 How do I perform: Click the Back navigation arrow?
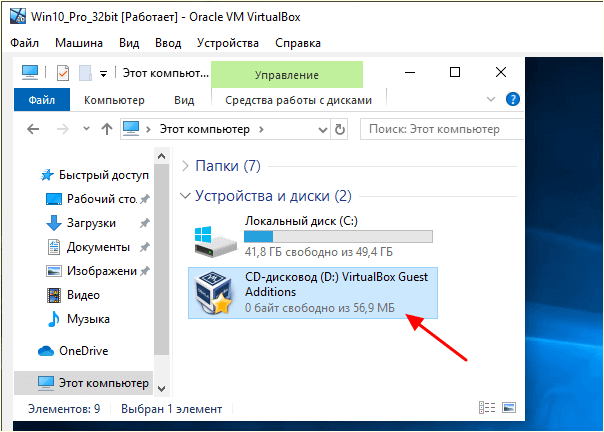34,129
